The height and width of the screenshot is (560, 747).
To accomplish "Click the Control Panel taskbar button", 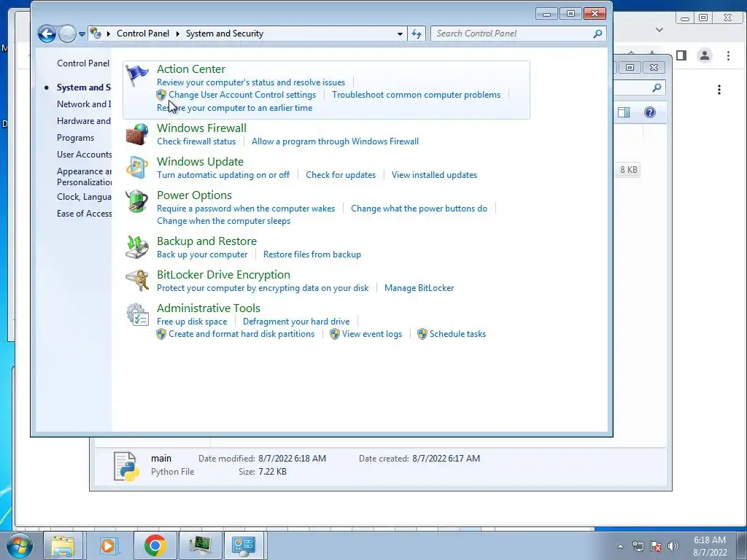I will (x=244, y=545).
